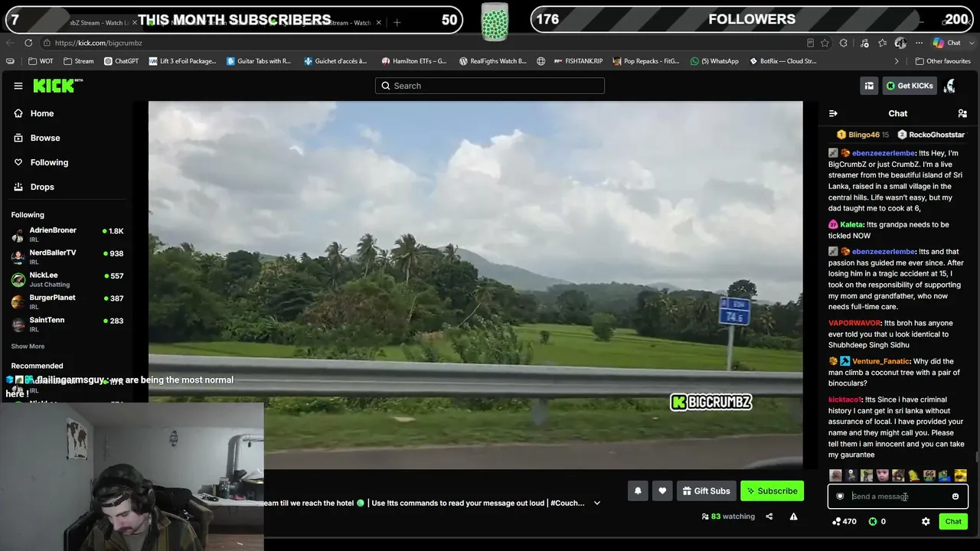
Task: Click the Copilot Chat button in browser toolbar
Action: (x=947, y=43)
